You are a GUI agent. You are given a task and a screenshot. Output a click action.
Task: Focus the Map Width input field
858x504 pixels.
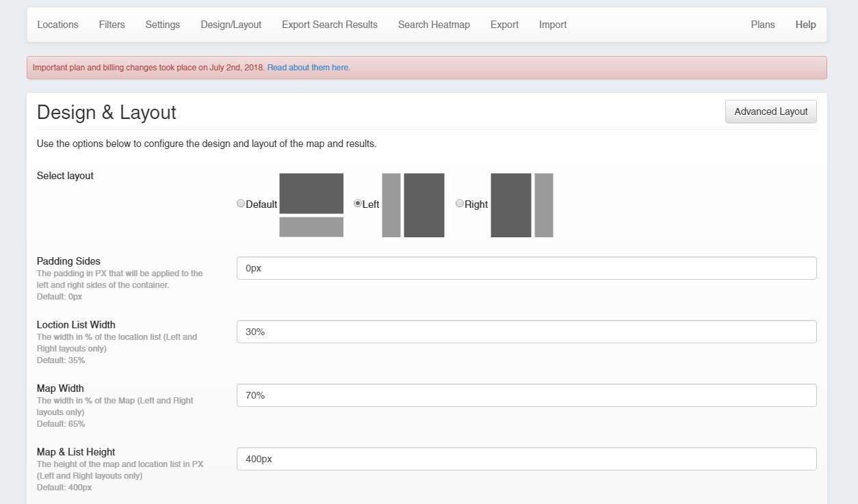click(527, 395)
